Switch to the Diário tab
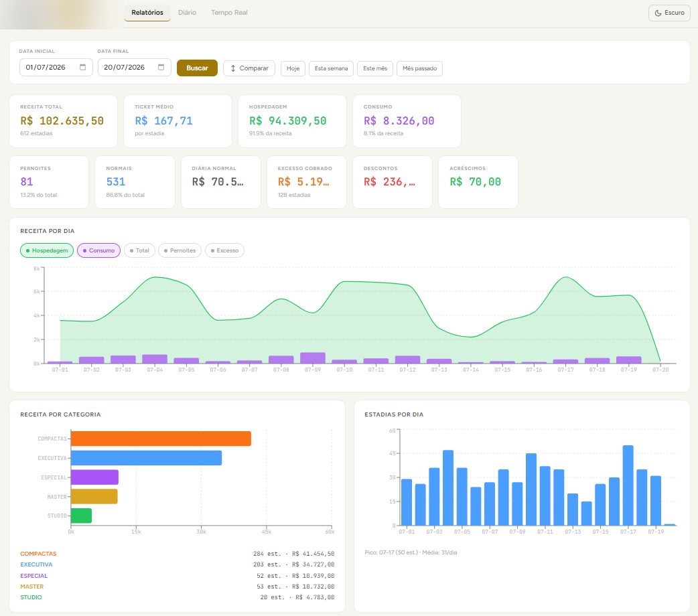 pyautogui.click(x=187, y=13)
